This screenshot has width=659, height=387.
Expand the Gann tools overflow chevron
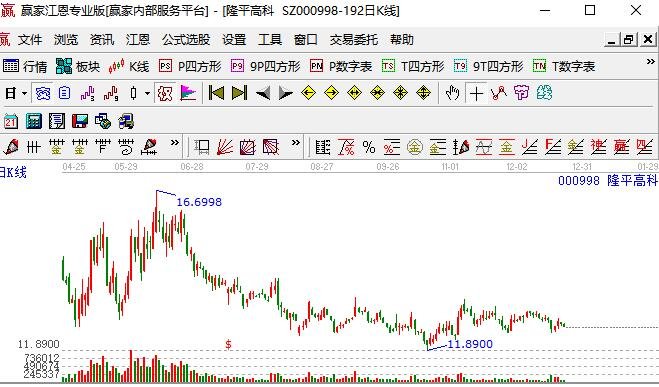pyautogui.click(x=296, y=143)
